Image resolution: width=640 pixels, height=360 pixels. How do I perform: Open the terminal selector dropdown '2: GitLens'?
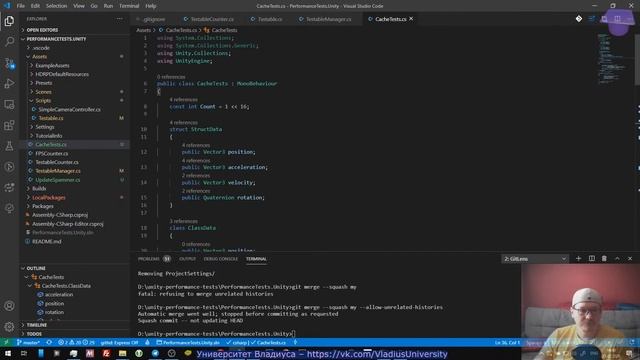[535, 259]
